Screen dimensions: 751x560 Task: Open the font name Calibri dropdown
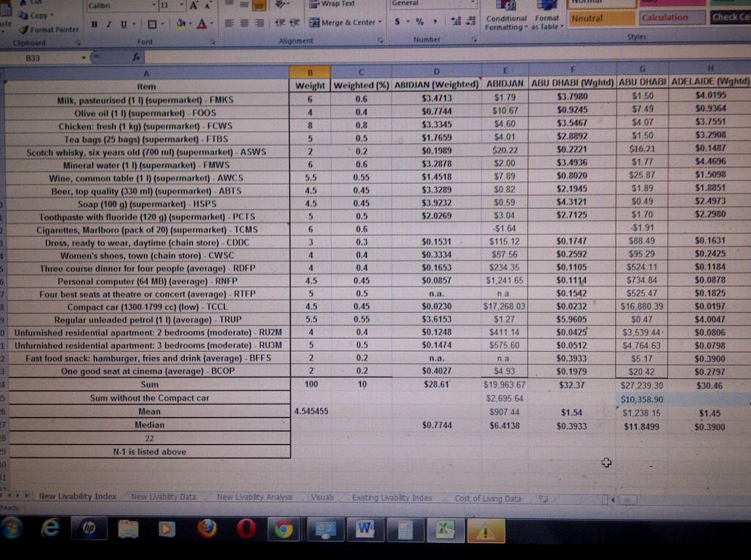point(154,5)
